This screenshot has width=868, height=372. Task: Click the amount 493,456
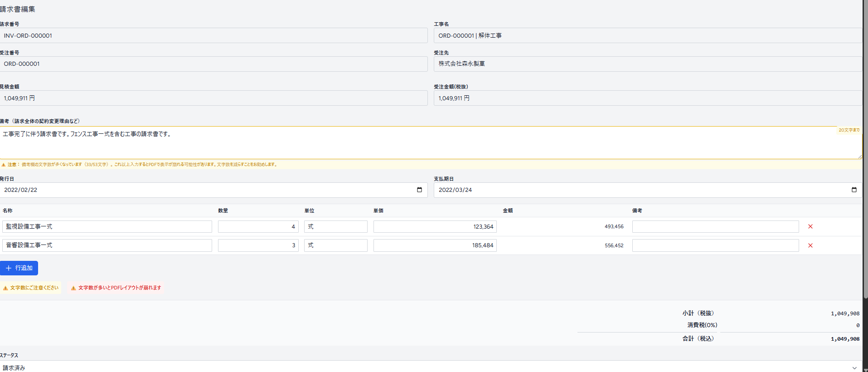click(614, 226)
